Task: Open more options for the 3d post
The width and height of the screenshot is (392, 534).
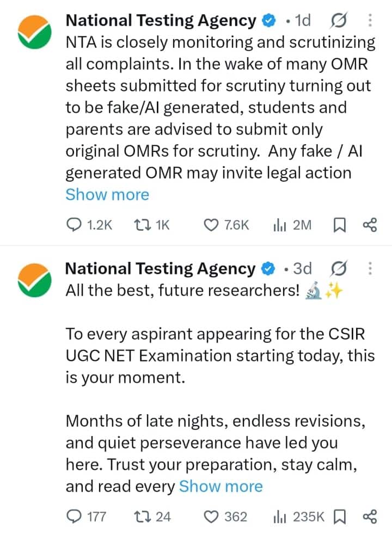Action: pos(370,269)
